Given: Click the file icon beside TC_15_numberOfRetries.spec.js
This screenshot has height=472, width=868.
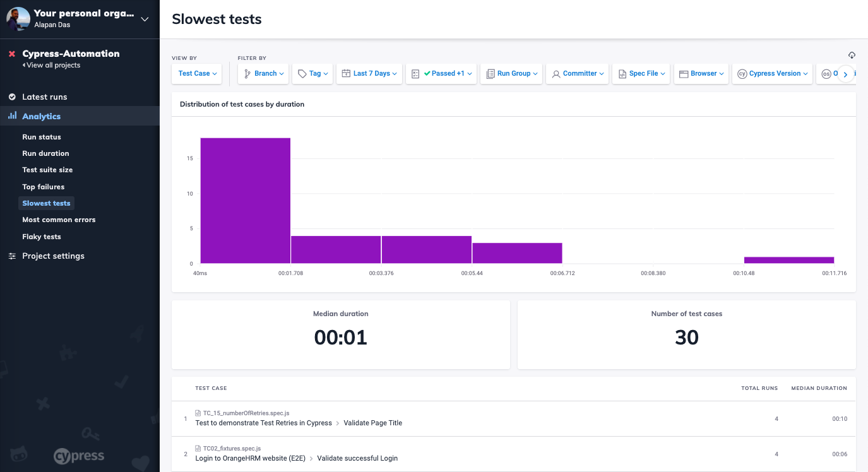Looking at the screenshot, I should coord(198,413).
